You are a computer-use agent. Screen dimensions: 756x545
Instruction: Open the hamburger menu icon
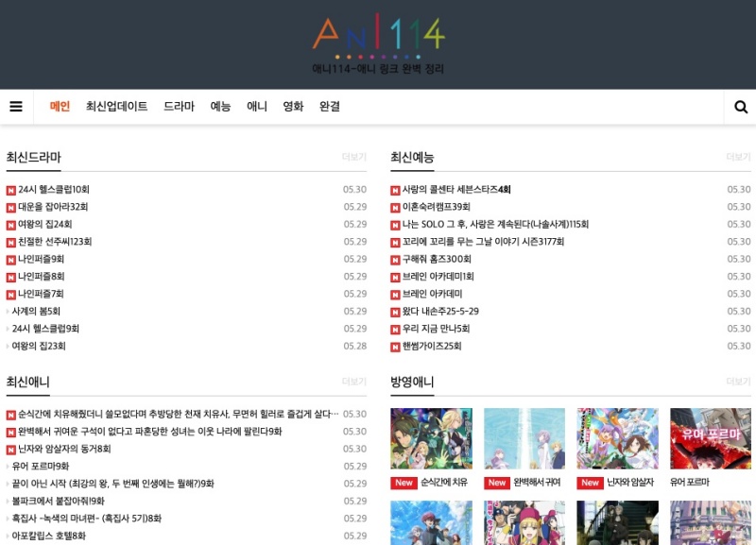pos(16,107)
